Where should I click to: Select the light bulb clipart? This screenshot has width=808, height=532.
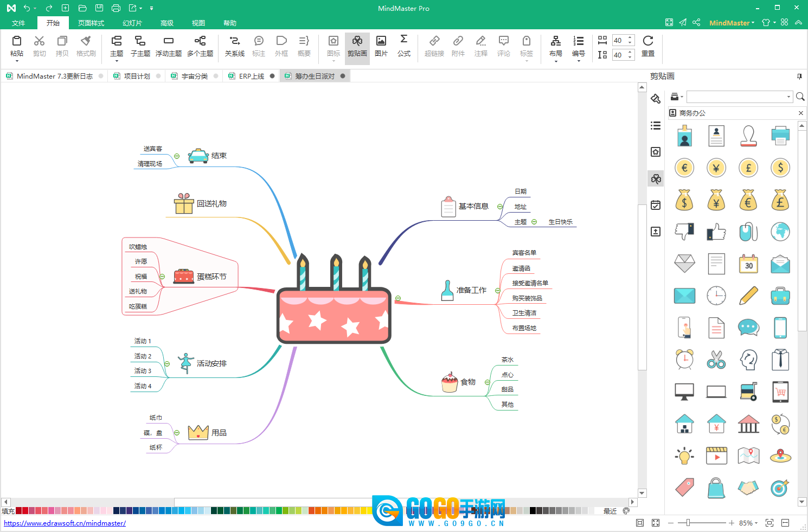pos(684,456)
